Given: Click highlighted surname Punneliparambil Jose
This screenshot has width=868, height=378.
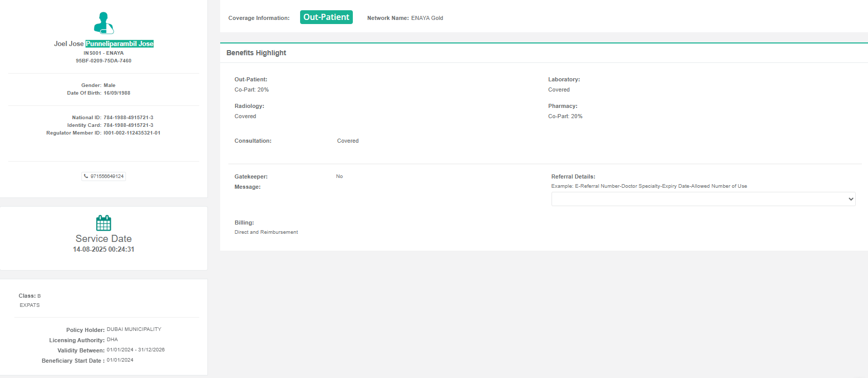Looking at the screenshot, I should click(119, 44).
